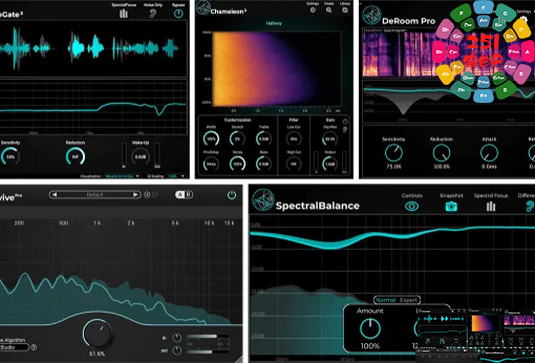The height and width of the screenshot is (363, 535).
Task: Click the Chameleon Dry/Wet knob
Action: click(330, 139)
